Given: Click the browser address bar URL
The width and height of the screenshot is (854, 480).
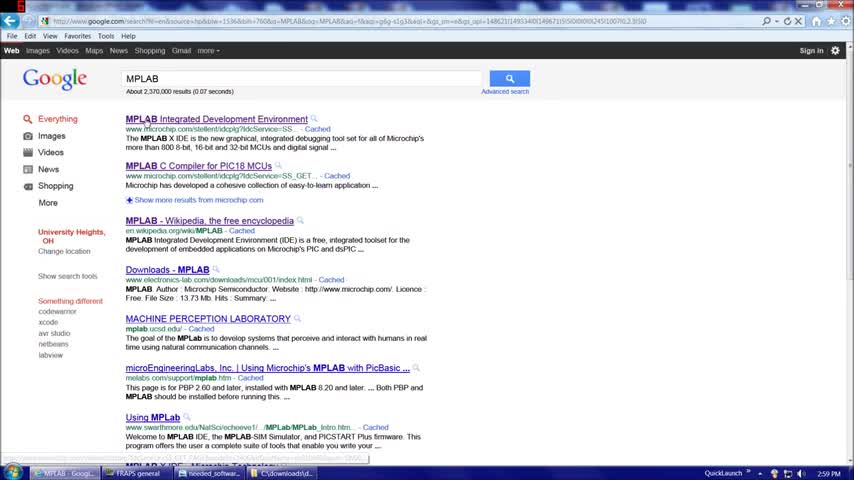Looking at the screenshot, I should [x=349, y=21].
